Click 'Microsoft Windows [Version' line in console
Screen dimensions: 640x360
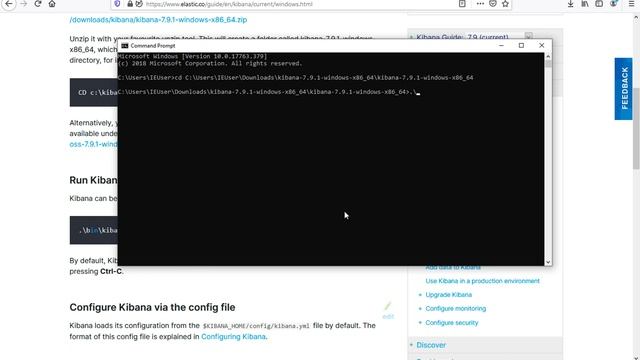192,56
